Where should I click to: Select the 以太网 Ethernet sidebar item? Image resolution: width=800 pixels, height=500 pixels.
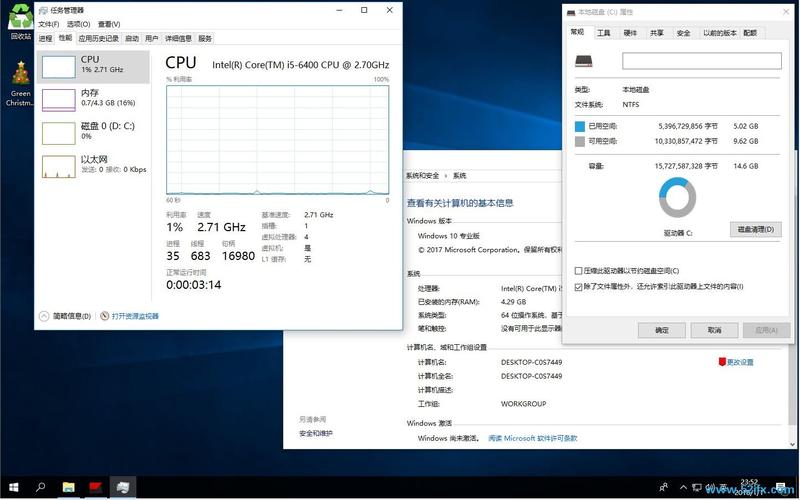93,165
